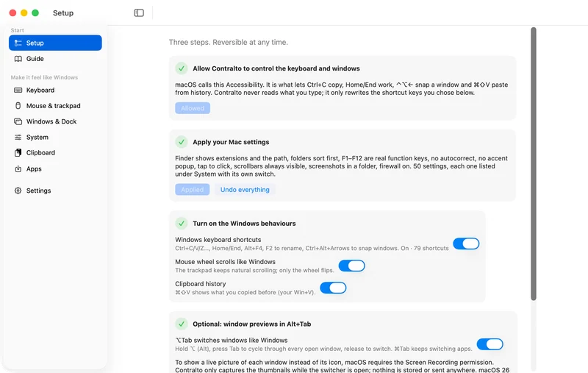Toggle the sidebar with the toolbar icon
Image resolution: width=588 pixels, height=373 pixels.
pos(139,13)
